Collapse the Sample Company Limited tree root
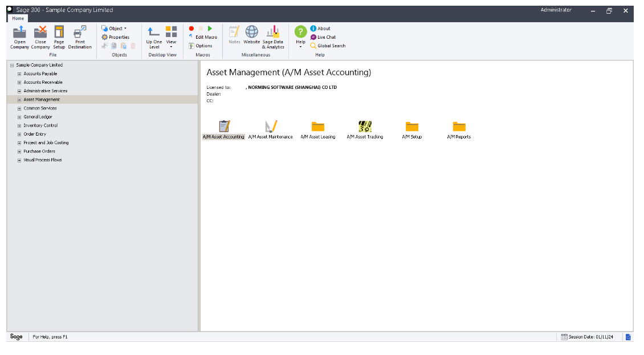This screenshot has height=355, width=644. 12,65
